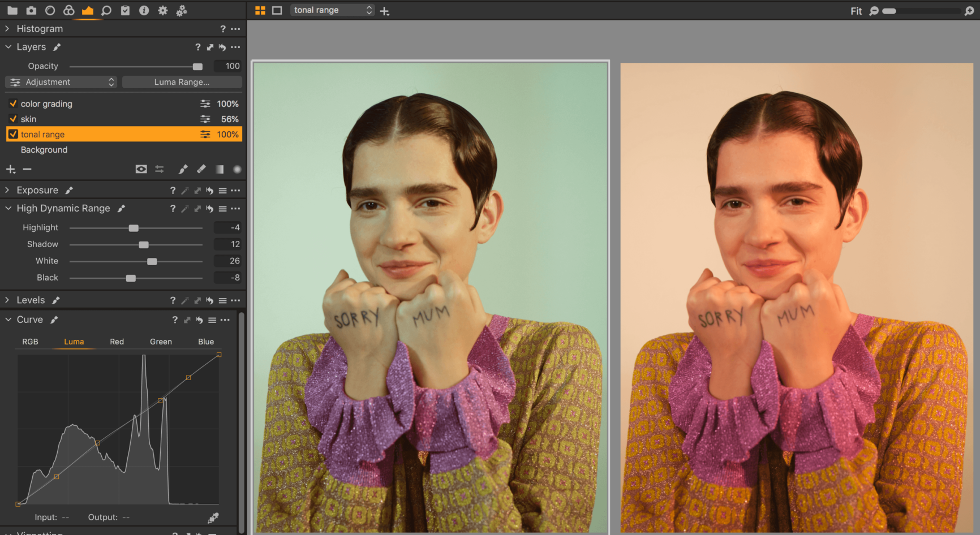
Task: Open the tonal range variant selector at top
Action: tap(332, 10)
